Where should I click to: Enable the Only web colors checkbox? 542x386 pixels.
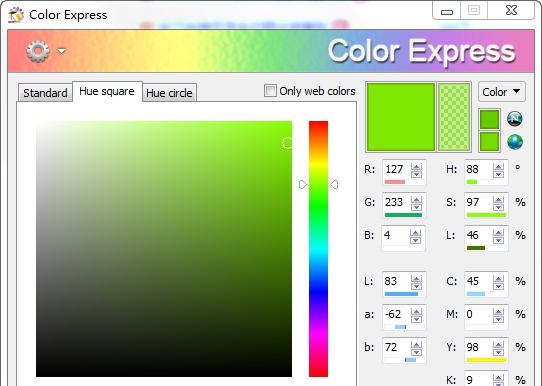[270, 91]
